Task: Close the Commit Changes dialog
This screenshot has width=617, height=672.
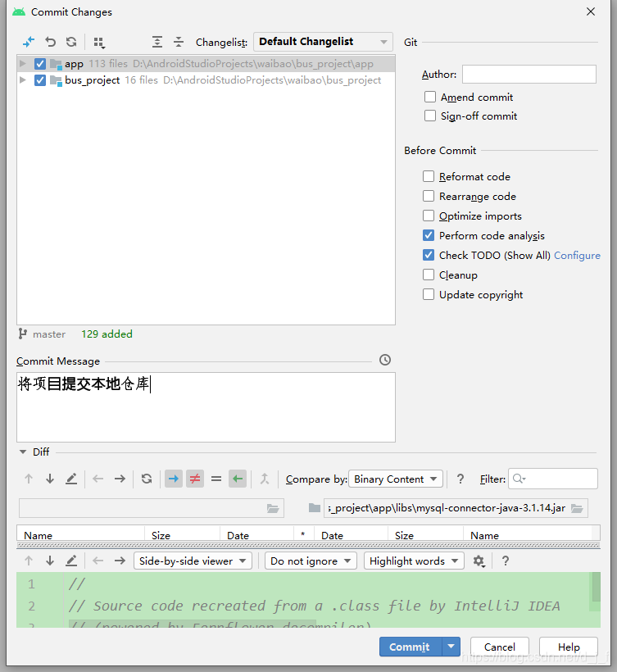Action: (x=591, y=11)
